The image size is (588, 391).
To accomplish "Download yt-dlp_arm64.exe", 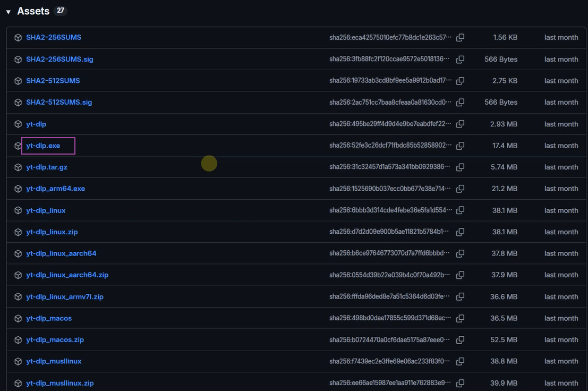I will click(x=55, y=189).
